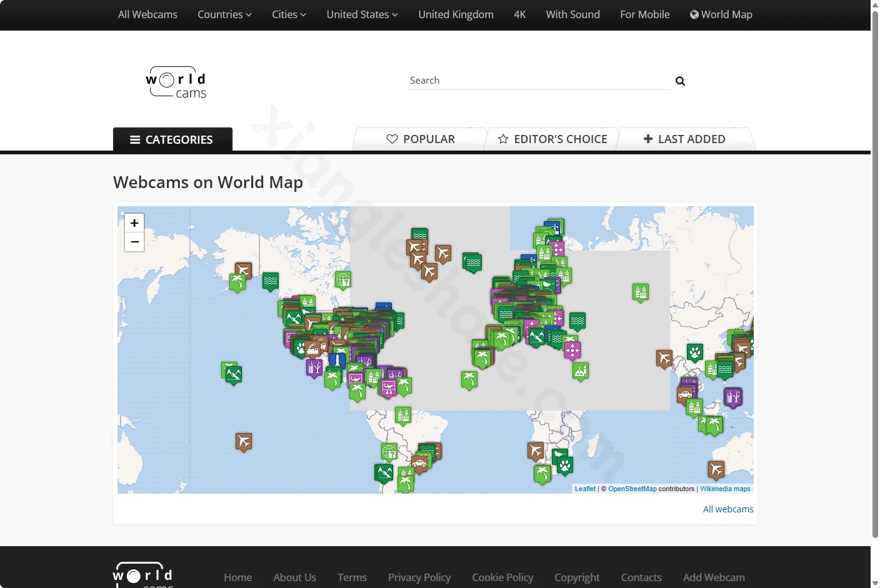Open the church marker on the map
Screen dimensions: 880x588
click(581, 371)
